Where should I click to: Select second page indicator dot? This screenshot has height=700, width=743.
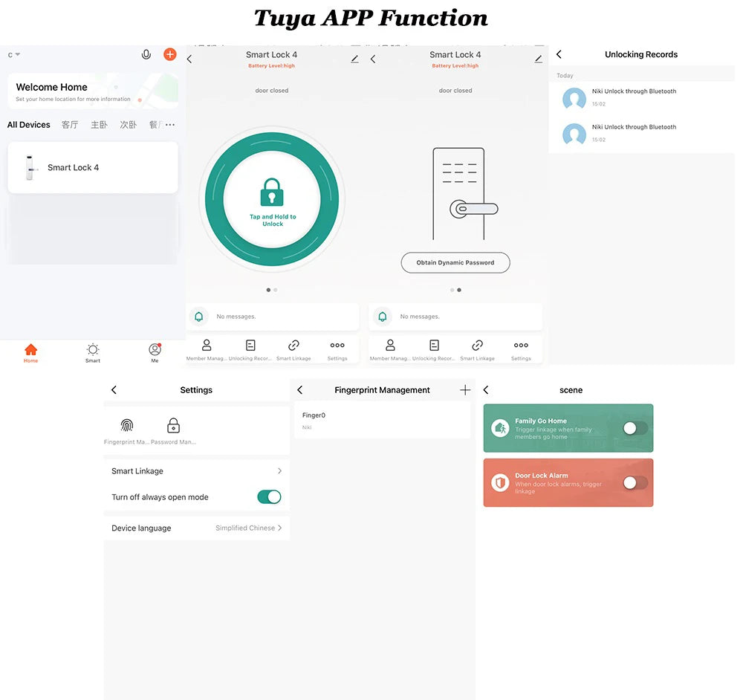pyautogui.click(x=276, y=290)
